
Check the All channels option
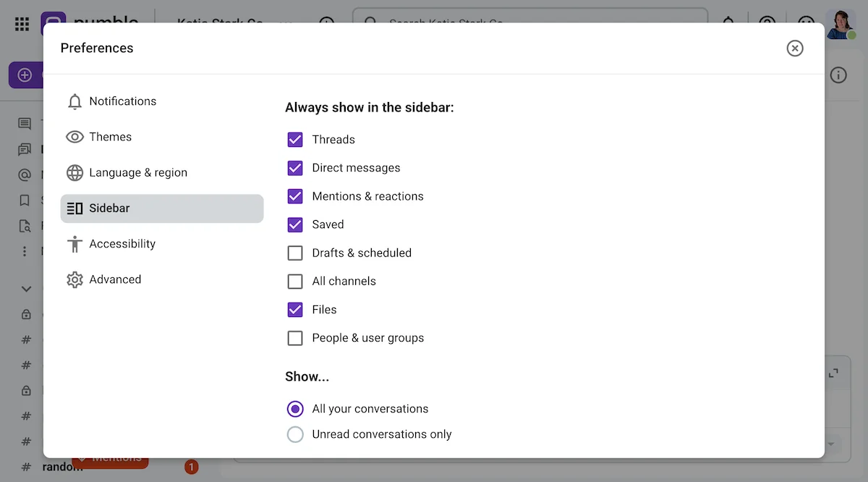294,281
